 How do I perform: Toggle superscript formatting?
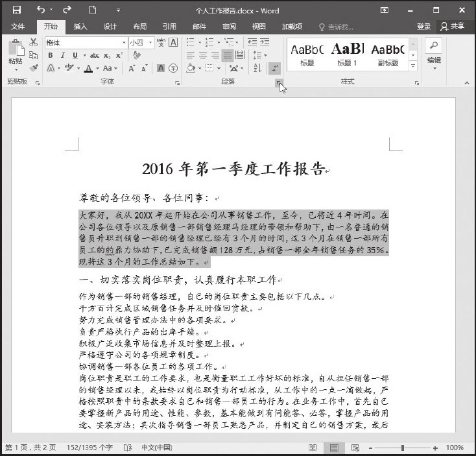(x=119, y=55)
